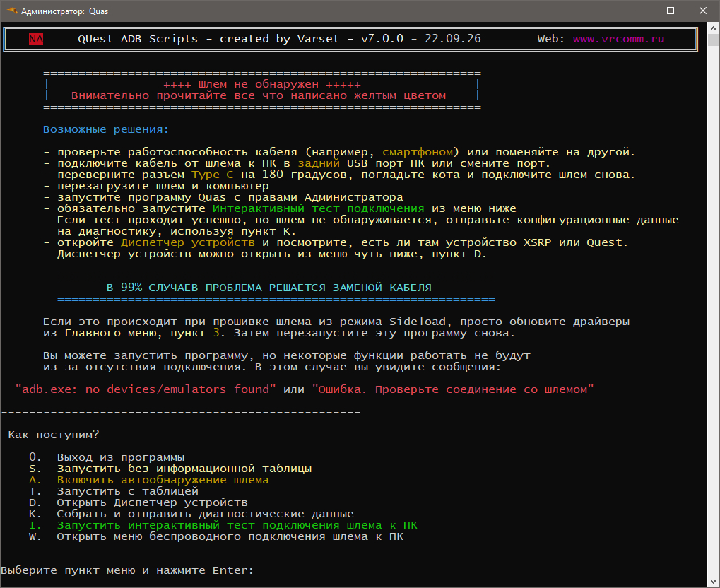Click the header text 'QUest ADB Scripts - created by Varset'
The height and width of the screenshot is (588, 720).
tap(209, 39)
